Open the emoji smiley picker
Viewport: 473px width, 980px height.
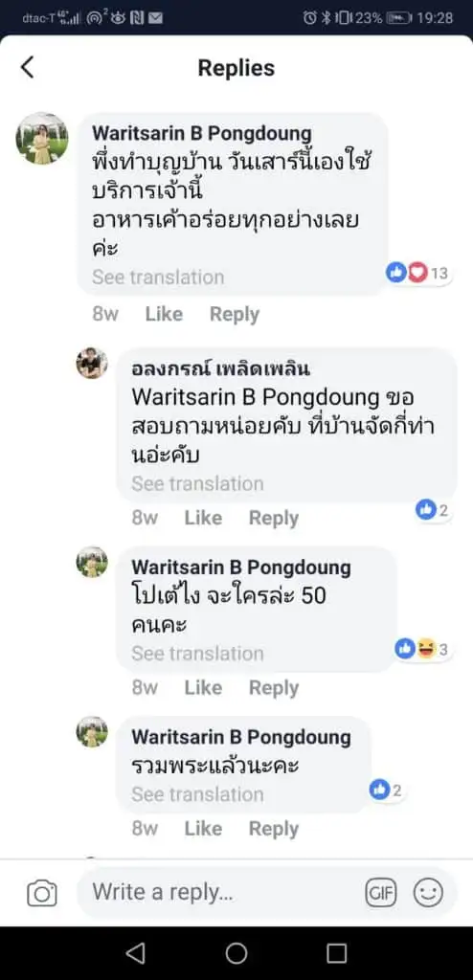pos(428,893)
